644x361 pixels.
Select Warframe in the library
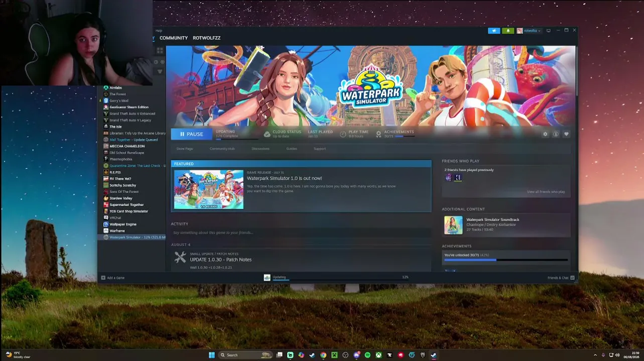[132, 231]
